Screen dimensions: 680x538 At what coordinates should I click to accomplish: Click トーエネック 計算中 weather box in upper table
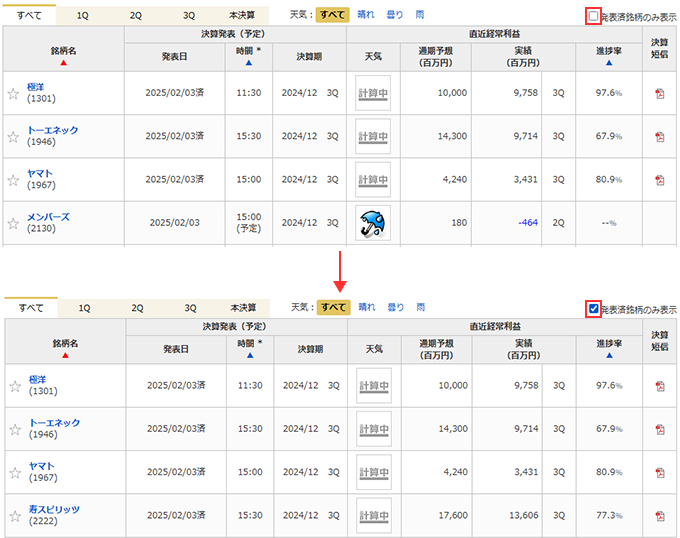[373, 137]
